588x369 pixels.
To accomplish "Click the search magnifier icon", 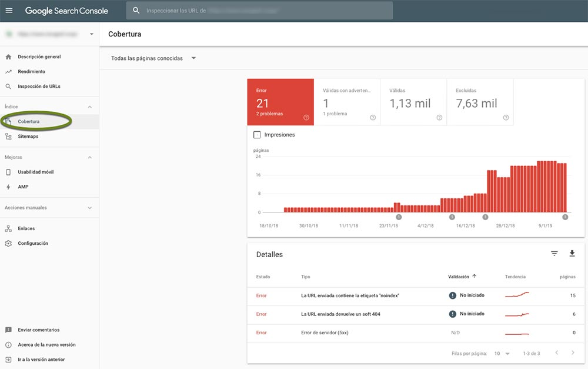I will (136, 11).
